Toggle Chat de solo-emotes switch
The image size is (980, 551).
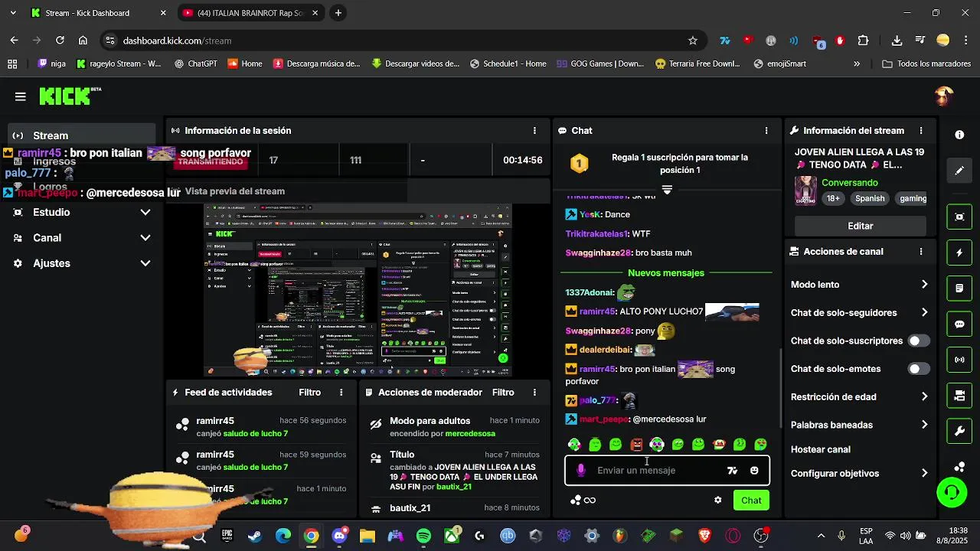[x=919, y=369]
